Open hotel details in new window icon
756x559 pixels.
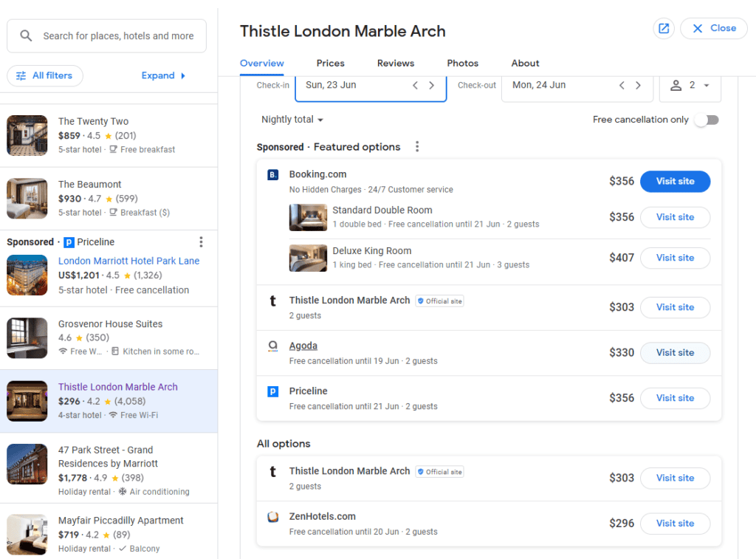point(663,29)
